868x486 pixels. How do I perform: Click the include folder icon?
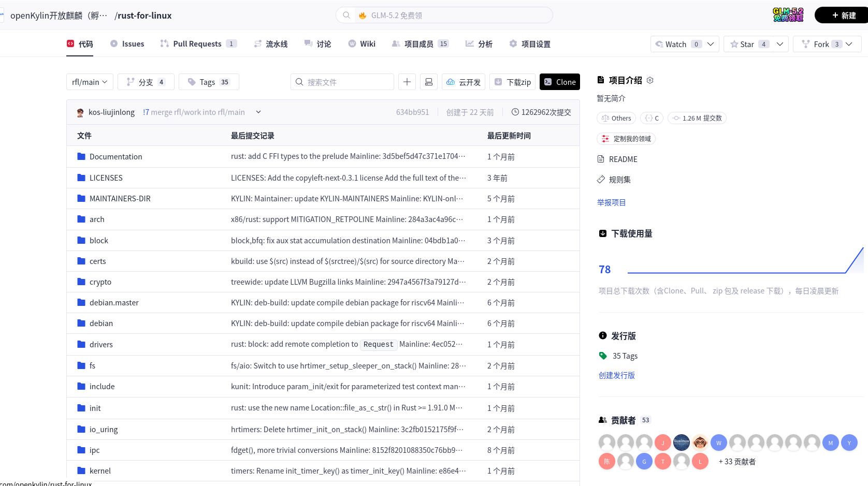(81, 387)
